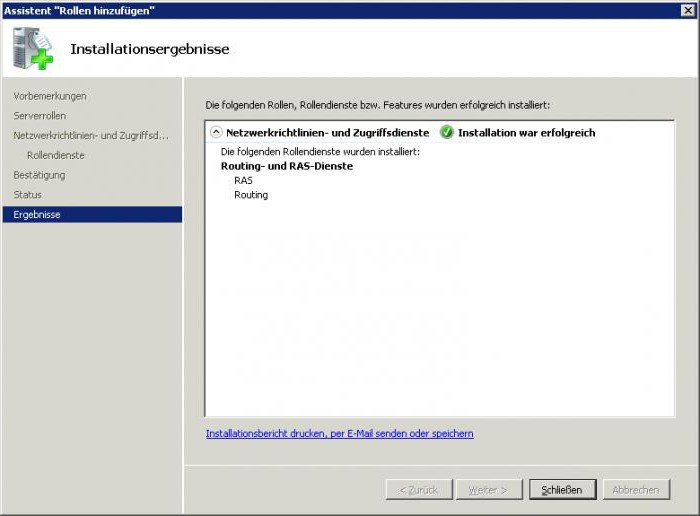Viewport: 700px width, 516px height.
Task: Open the Installationsbericht drucken link
Action: point(339,433)
